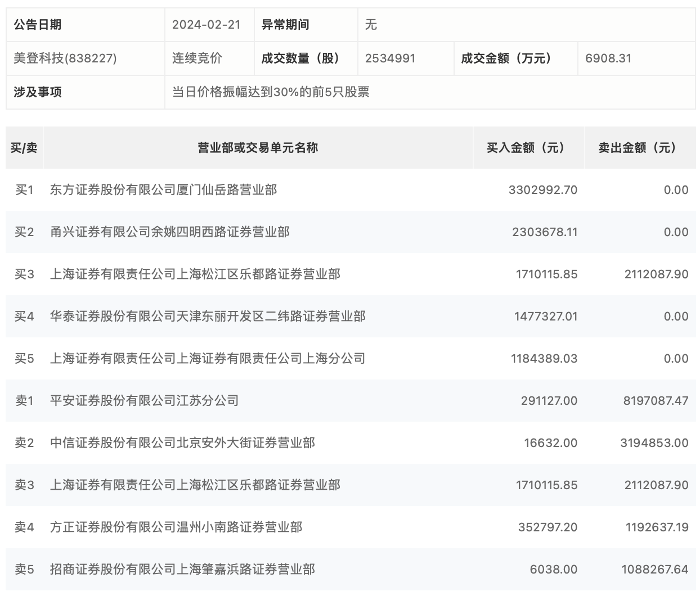Screen dimensions: 700x596
Task: Click the 成交数量(股) label
Action: 301,58
